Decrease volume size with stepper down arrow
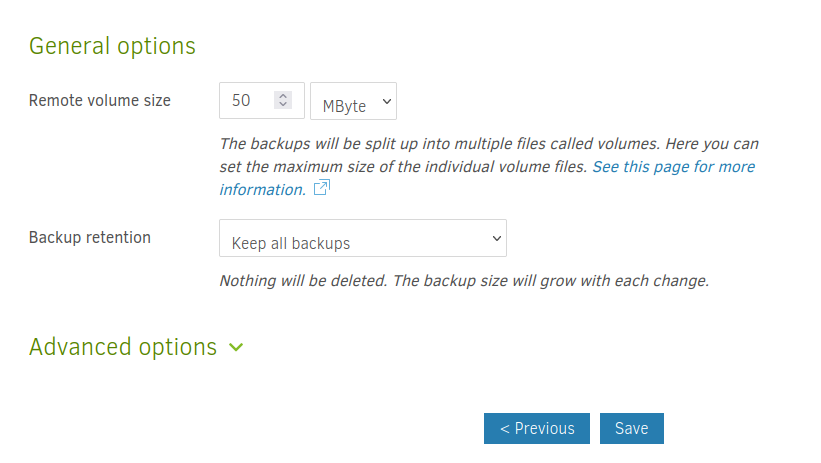This screenshot has width=821, height=463. pos(283,105)
